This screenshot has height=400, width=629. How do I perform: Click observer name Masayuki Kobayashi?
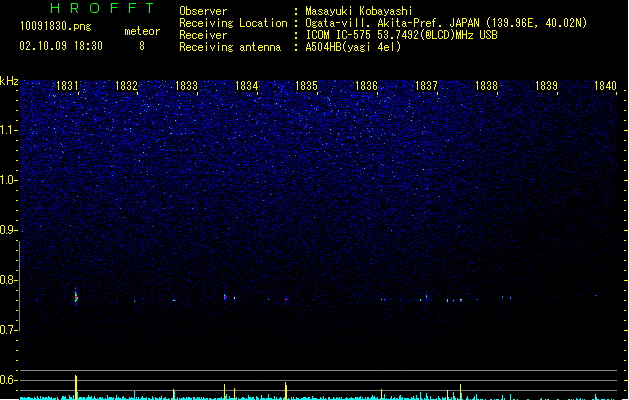pos(359,11)
